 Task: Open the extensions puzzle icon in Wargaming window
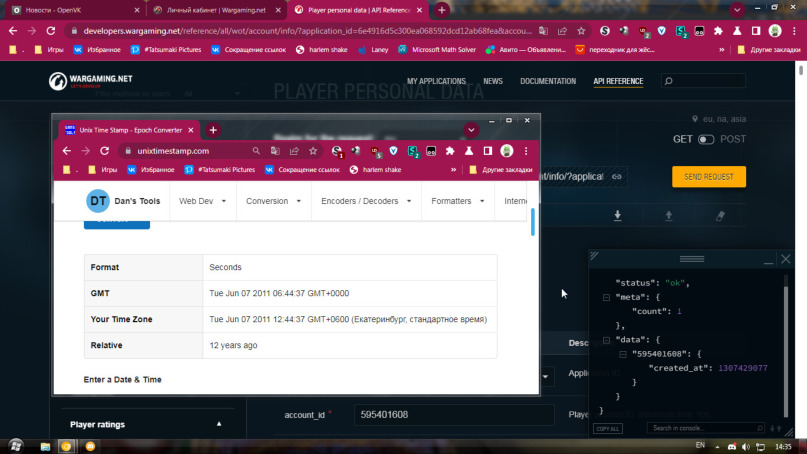click(x=718, y=31)
